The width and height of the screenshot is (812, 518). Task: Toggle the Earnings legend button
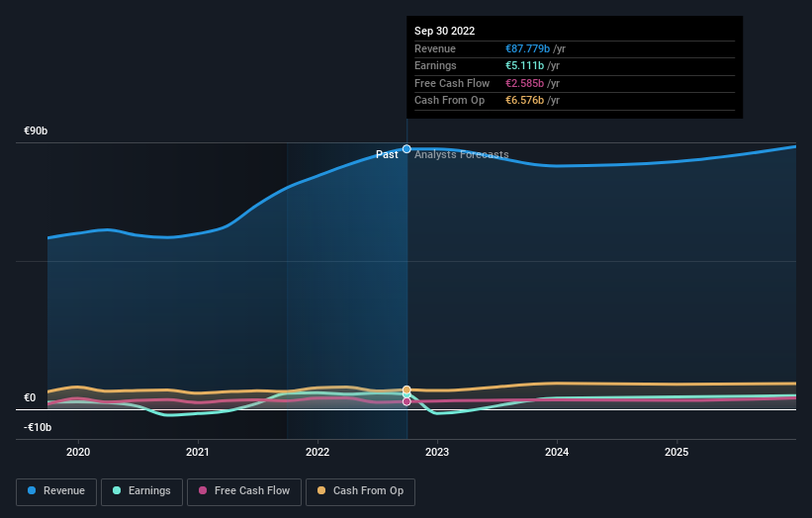point(141,491)
